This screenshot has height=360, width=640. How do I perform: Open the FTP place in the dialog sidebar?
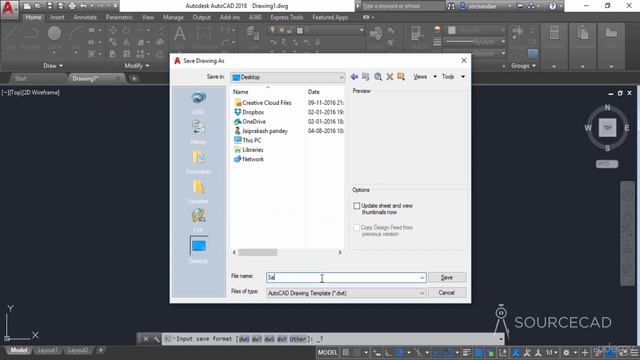point(198,221)
